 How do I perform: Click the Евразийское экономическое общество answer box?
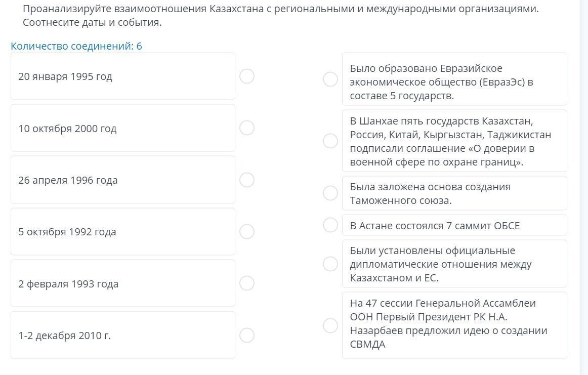pyautogui.click(x=454, y=79)
